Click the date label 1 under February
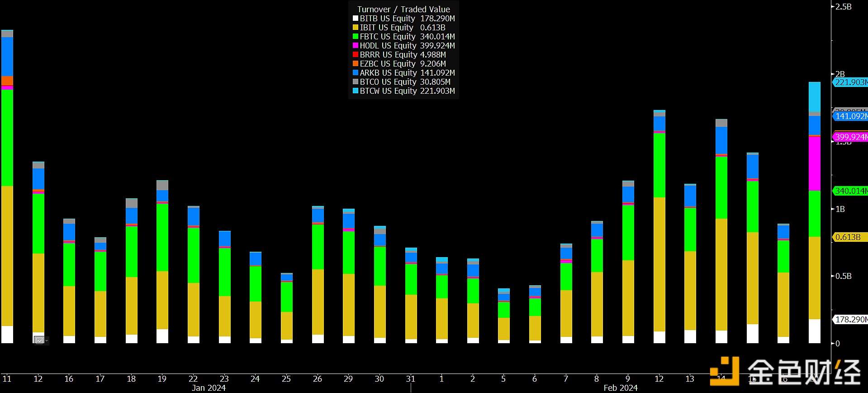Image resolution: width=868 pixels, height=393 pixels. pyautogui.click(x=441, y=379)
